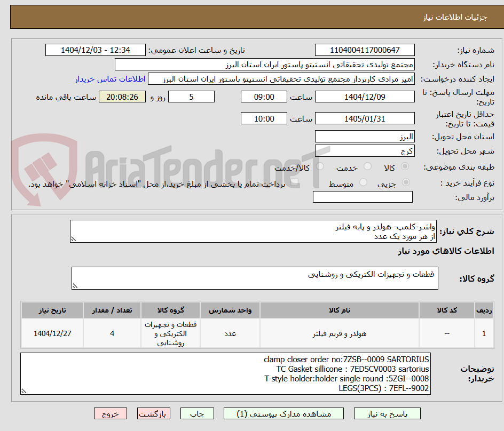This screenshot has height=431, width=504.
Task: Click the delivery province field البرز
Action: coord(365,137)
